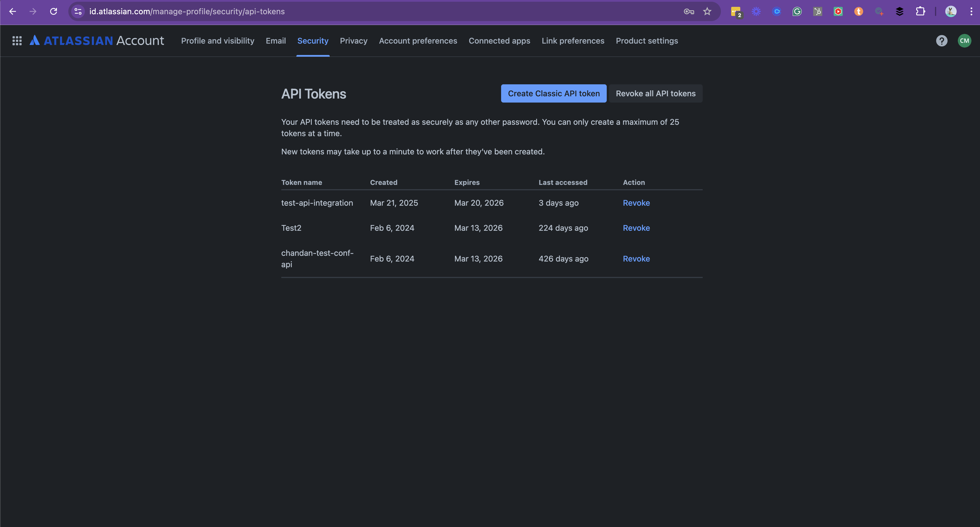980x527 pixels.
Task: Open the help question mark icon
Action: (x=942, y=41)
